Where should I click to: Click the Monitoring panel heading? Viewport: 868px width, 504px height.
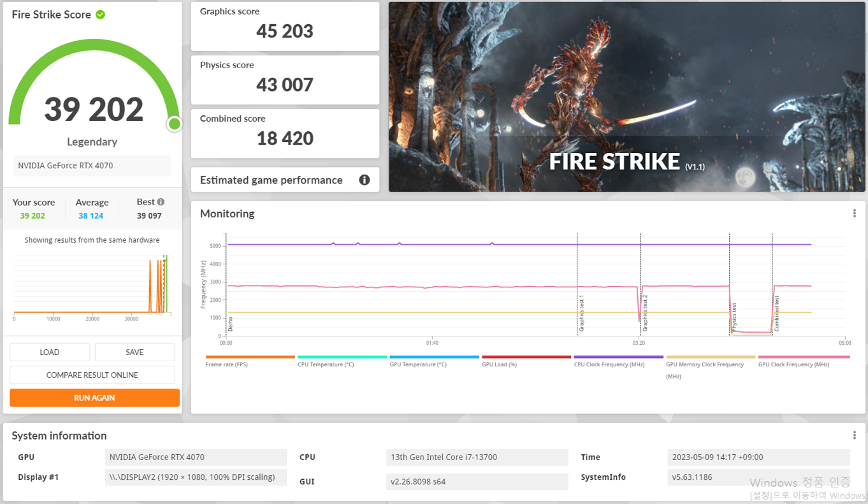[227, 213]
